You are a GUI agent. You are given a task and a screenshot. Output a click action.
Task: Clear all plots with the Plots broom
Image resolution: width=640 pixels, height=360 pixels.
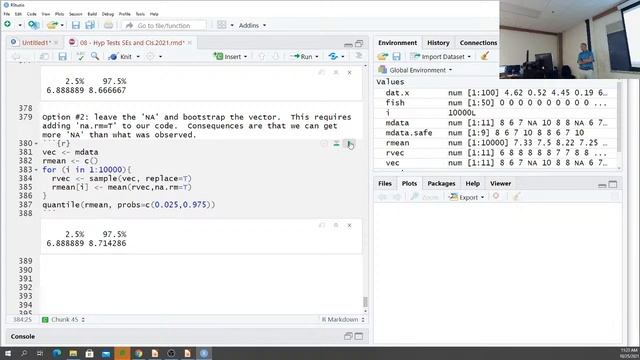pos(516,197)
